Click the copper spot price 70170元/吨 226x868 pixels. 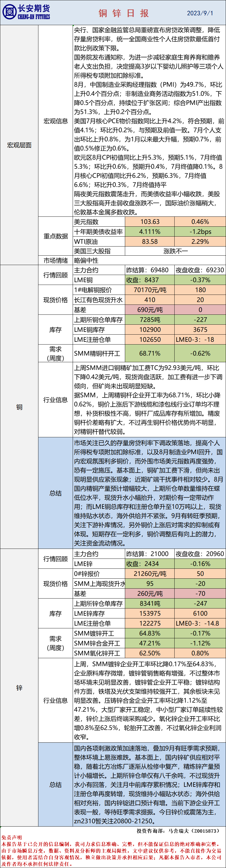pyautogui.click(x=150, y=290)
